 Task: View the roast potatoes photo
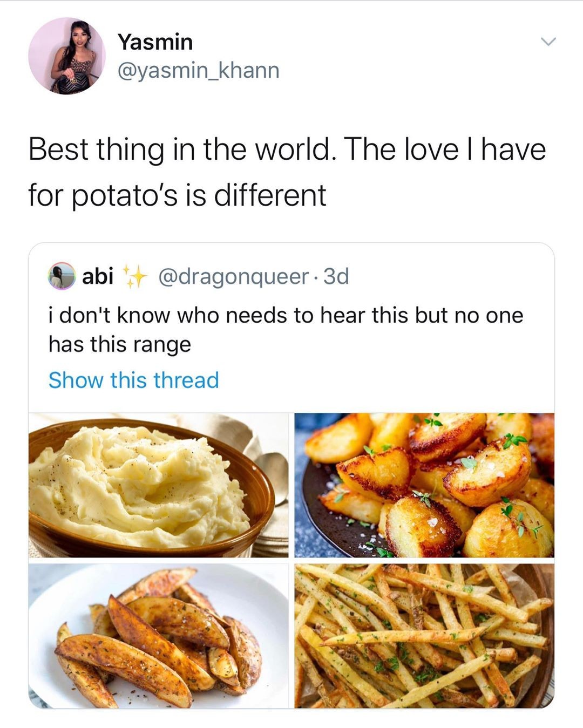(x=424, y=485)
